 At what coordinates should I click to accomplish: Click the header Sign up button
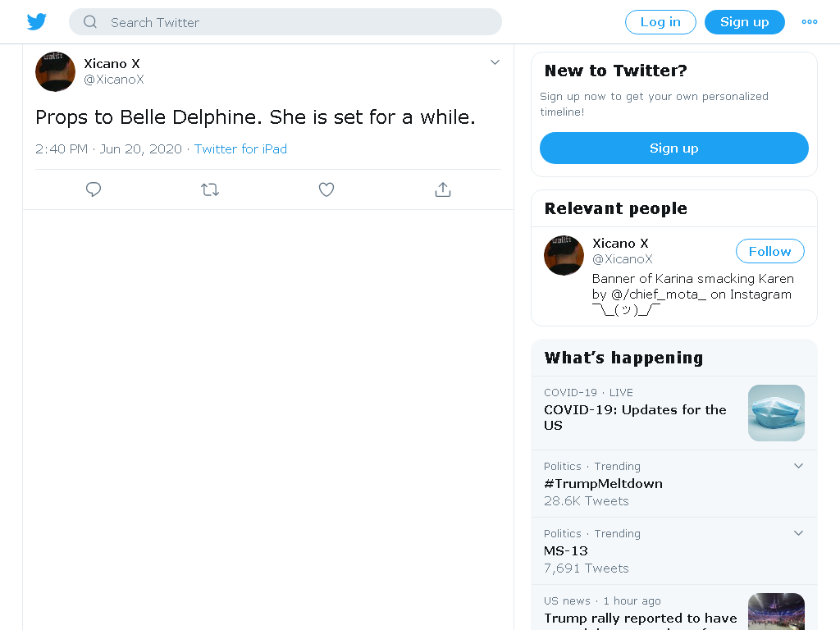[745, 22]
